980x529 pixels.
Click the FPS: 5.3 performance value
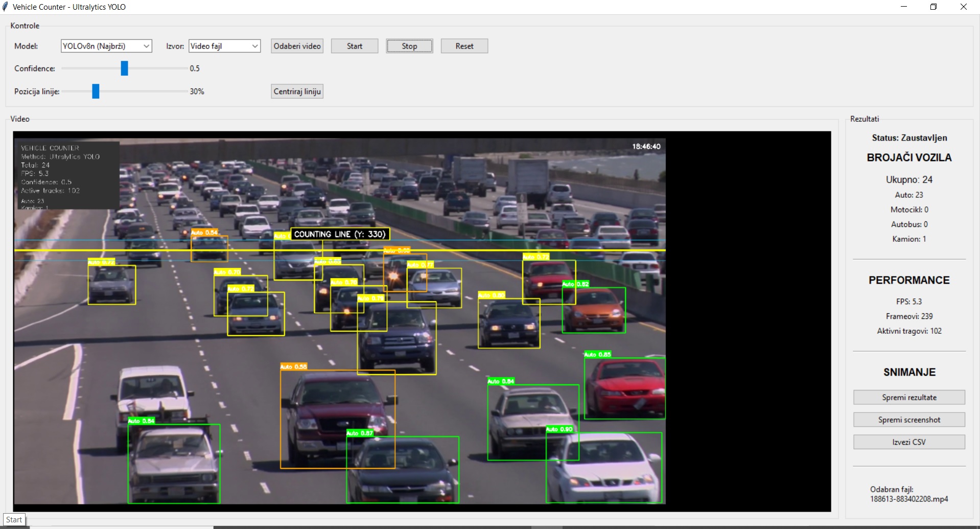click(909, 302)
